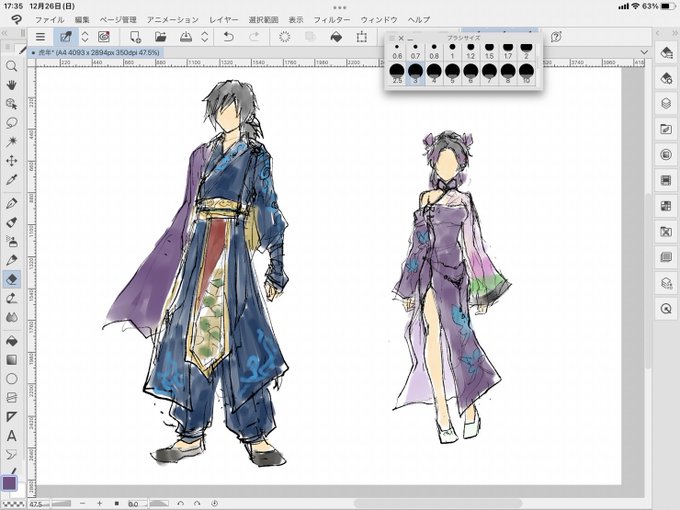Select the Pen tool
The width and height of the screenshot is (680, 510).
point(12,203)
